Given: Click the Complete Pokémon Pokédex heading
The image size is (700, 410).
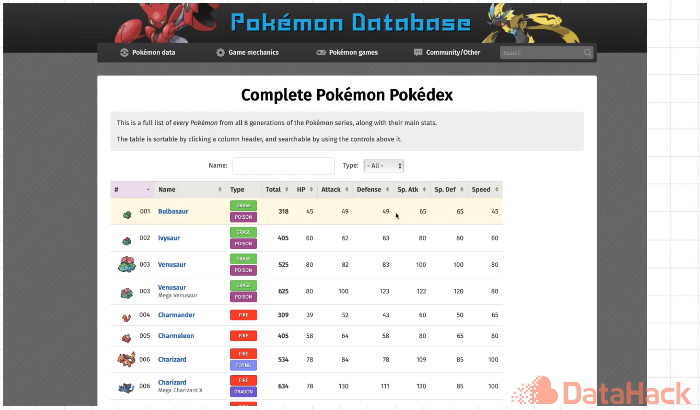Looking at the screenshot, I should [347, 95].
